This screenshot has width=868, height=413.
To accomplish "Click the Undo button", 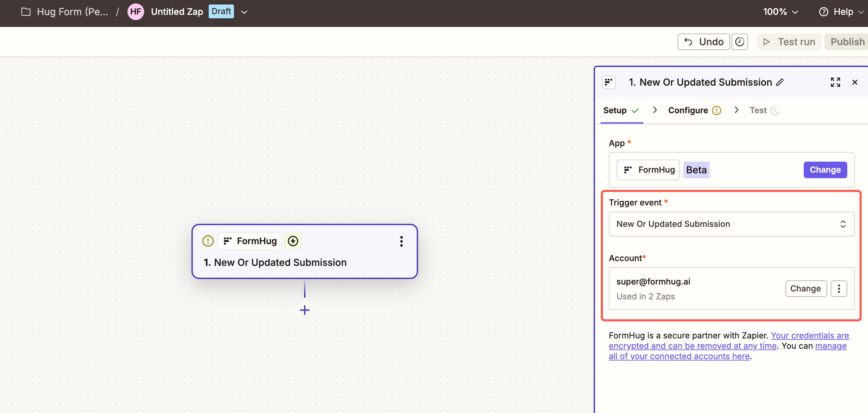I will [x=704, y=42].
